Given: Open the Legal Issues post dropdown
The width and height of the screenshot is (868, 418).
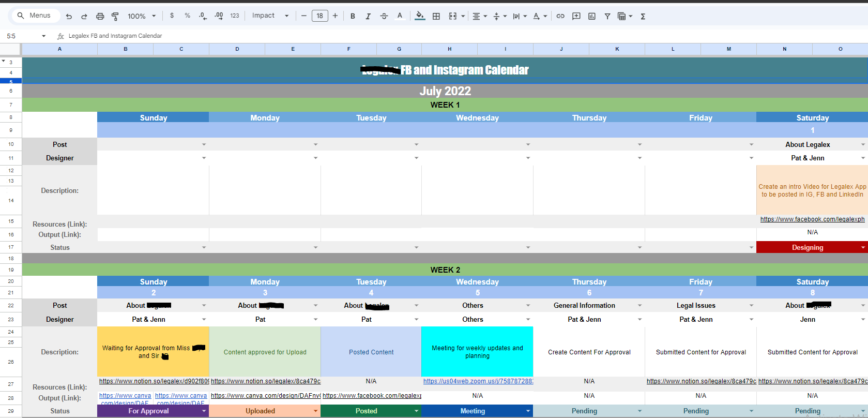Looking at the screenshot, I should (752, 305).
